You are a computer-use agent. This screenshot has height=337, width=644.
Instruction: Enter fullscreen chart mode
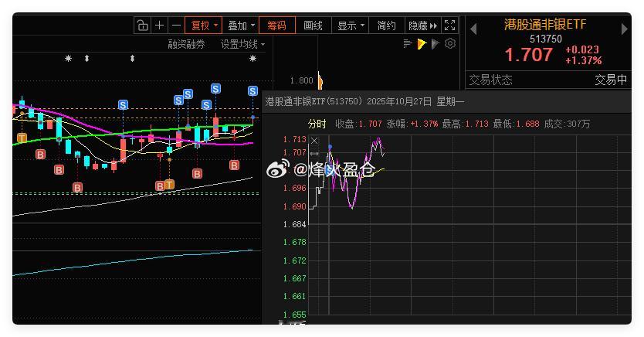450,26
